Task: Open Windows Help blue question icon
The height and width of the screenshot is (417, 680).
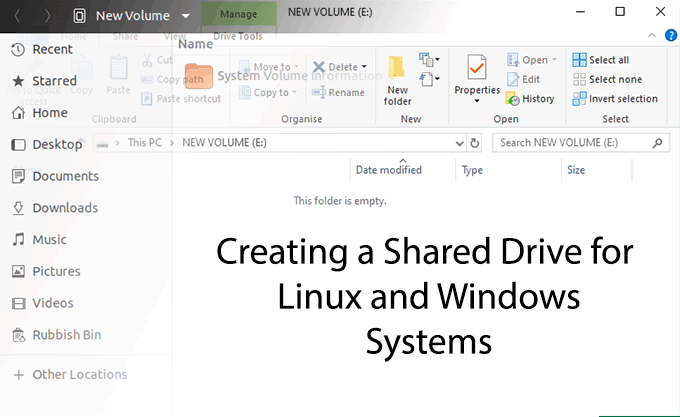Action: point(671,36)
